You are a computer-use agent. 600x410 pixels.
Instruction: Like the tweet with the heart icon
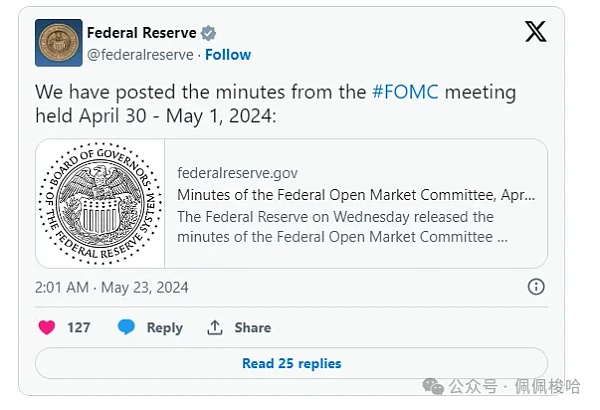(x=46, y=327)
